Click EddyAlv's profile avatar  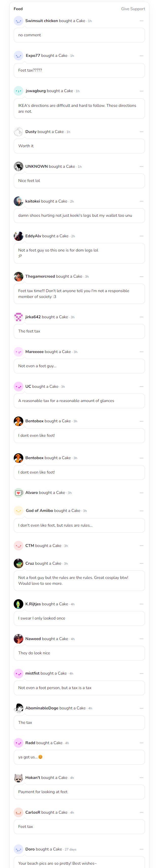click(19, 236)
